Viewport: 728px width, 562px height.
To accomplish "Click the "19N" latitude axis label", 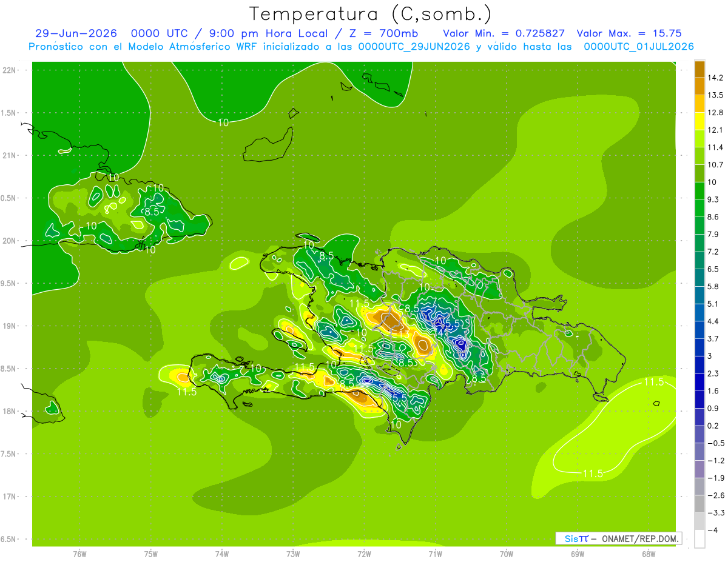I will (x=9, y=326).
